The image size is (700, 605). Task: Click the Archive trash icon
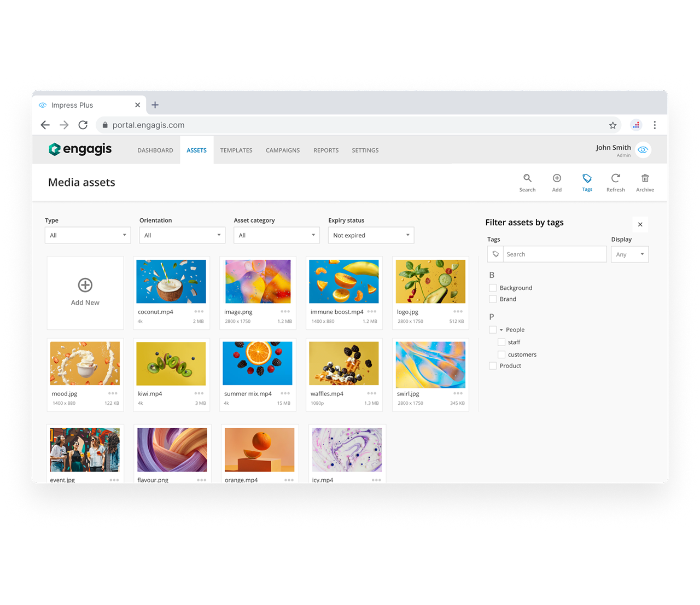645,179
